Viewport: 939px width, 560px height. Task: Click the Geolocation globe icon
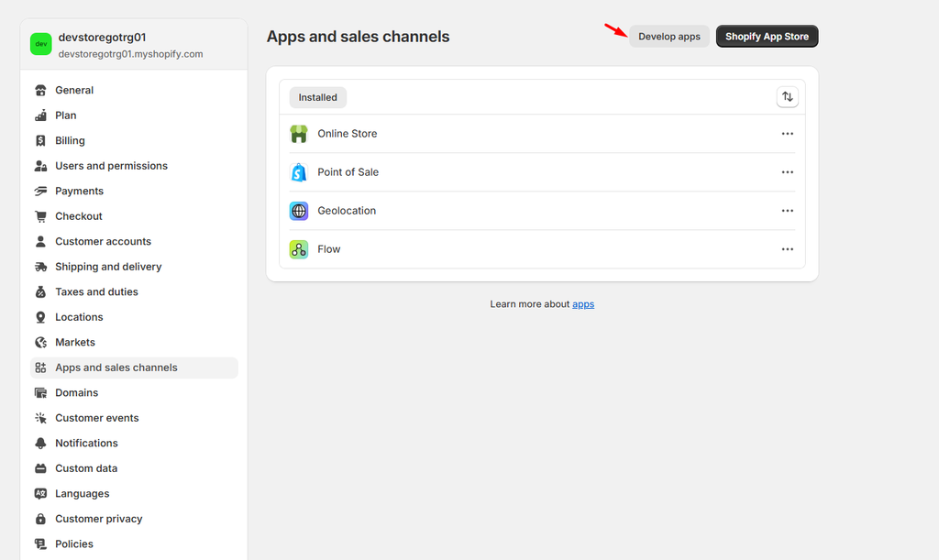click(x=299, y=211)
